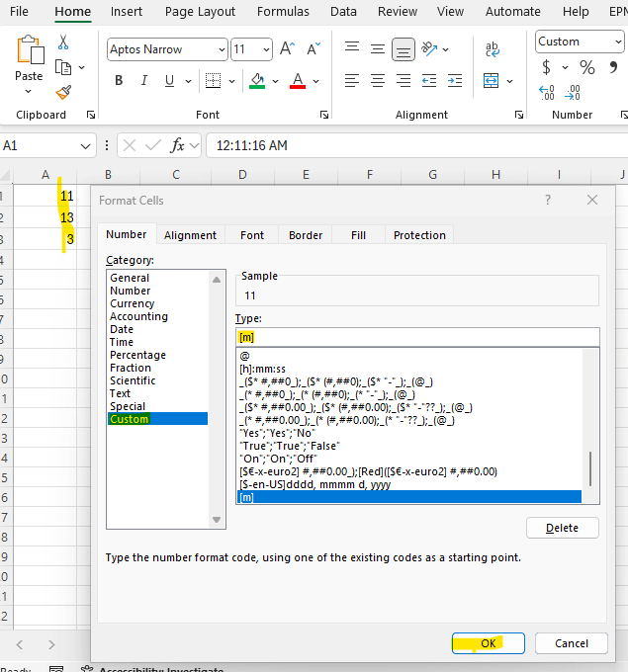Switch to the Fill tab in Format Cells
The image size is (628, 672).
pos(358,235)
